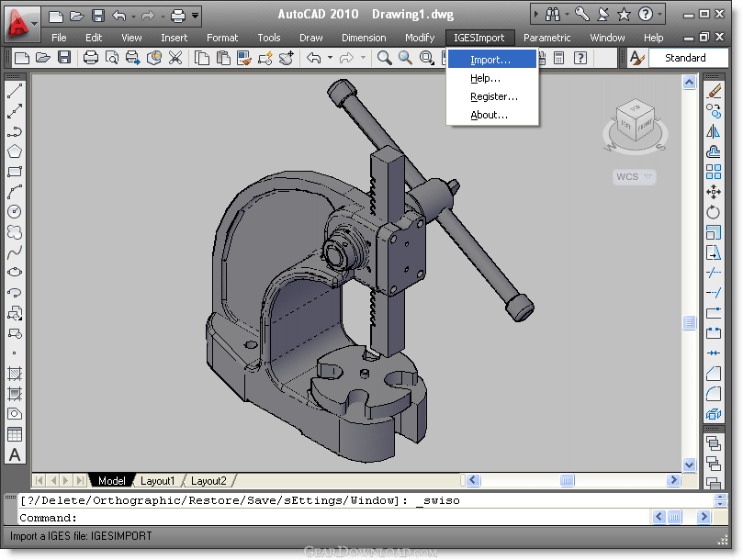Click the horizontal scrollbar right arrow
The image size is (743, 560).
point(673,480)
